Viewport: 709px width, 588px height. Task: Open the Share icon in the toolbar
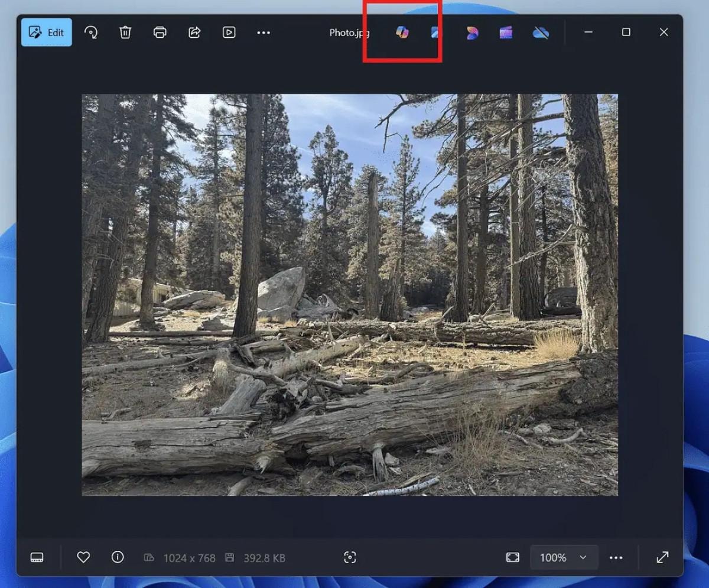(x=194, y=33)
